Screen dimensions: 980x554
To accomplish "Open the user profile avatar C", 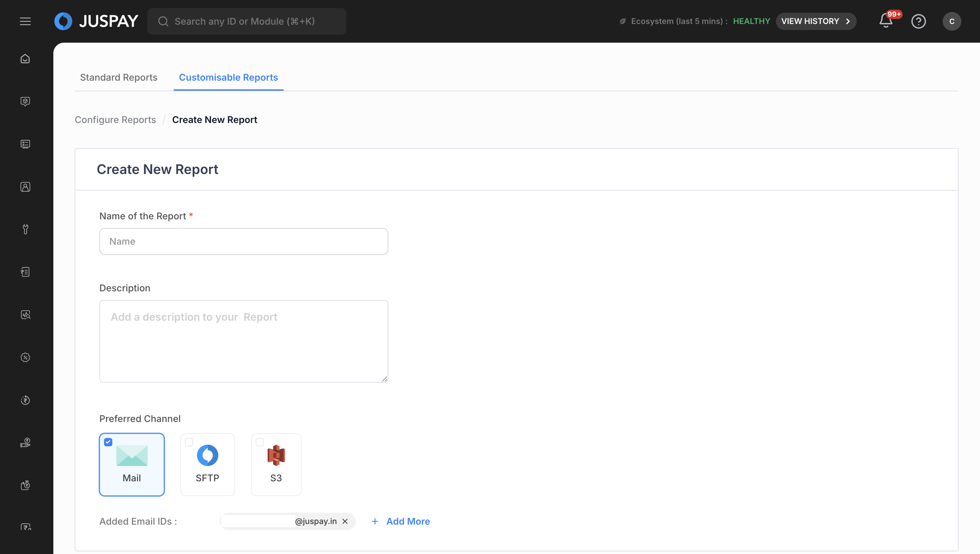I will point(952,21).
